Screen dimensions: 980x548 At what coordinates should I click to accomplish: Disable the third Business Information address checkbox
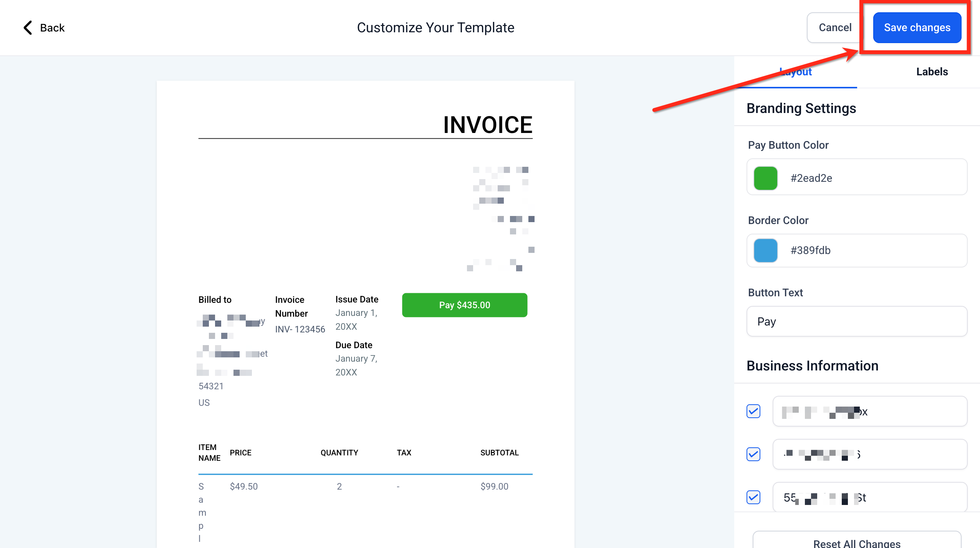(753, 497)
